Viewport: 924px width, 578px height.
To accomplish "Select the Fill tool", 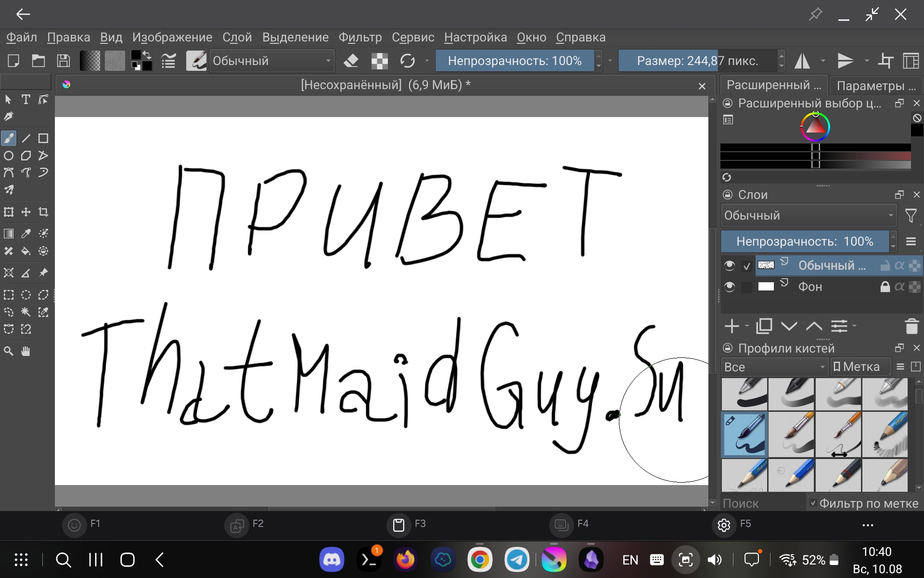I will (26, 251).
